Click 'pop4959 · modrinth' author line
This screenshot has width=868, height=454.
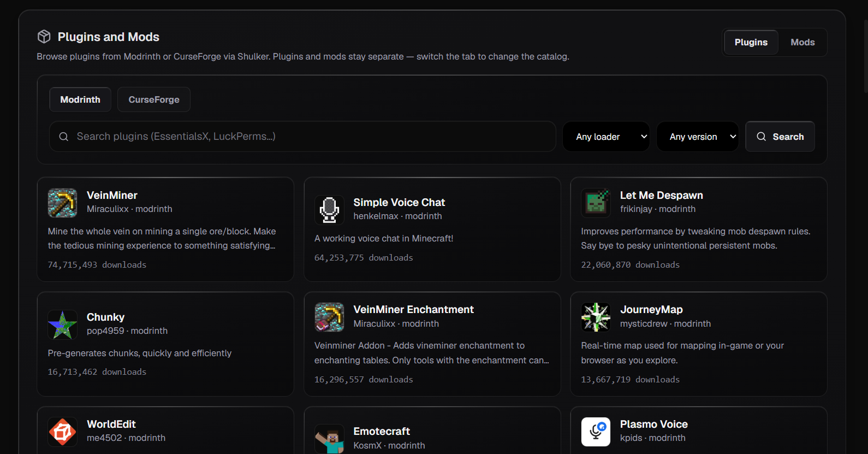(x=127, y=331)
